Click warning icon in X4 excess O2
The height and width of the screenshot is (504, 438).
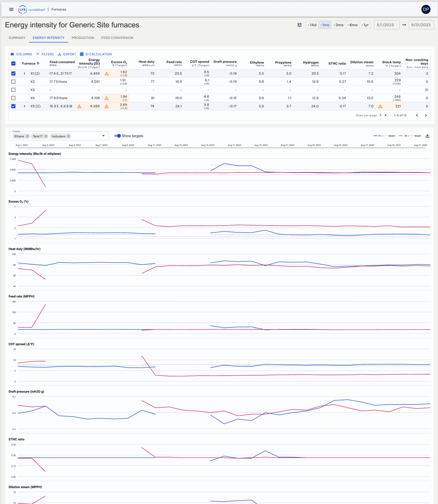point(107,98)
